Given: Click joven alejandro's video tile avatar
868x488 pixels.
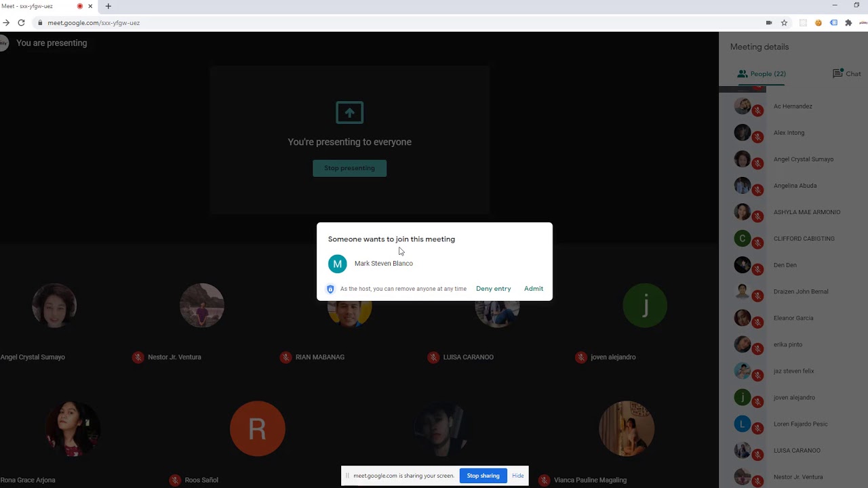Looking at the screenshot, I should coord(645,306).
